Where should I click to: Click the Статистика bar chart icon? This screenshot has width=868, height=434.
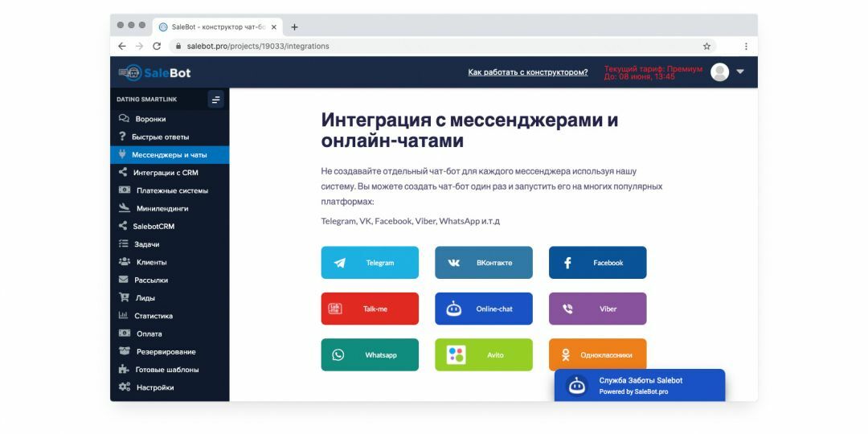click(x=124, y=316)
